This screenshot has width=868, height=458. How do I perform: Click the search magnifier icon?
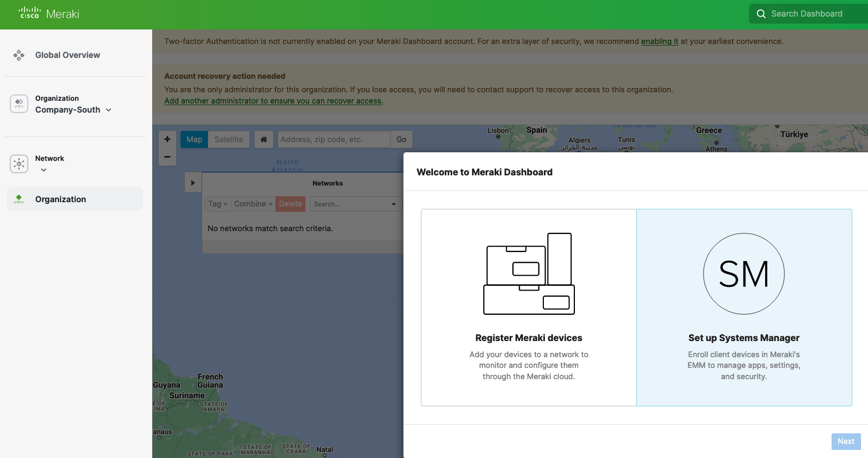(761, 14)
